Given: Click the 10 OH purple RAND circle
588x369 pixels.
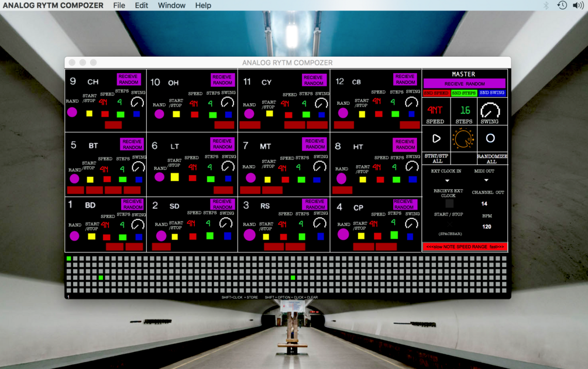Looking at the screenshot, I should tap(159, 114).
